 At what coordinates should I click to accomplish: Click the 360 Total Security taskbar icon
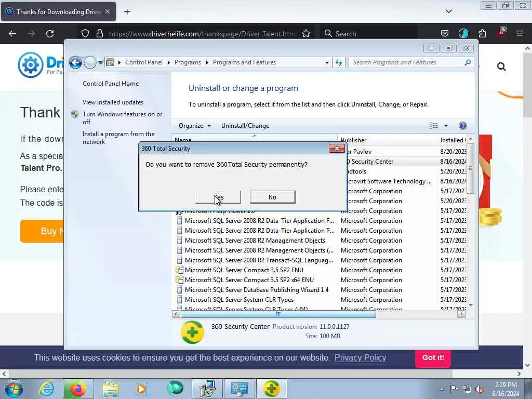pos(271,389)
